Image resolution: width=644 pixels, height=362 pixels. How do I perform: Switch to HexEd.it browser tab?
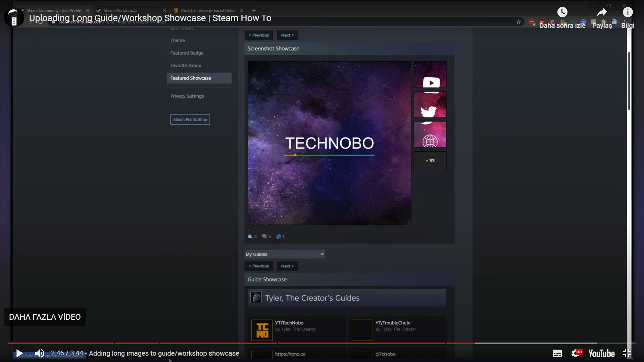tap(208, 10)
